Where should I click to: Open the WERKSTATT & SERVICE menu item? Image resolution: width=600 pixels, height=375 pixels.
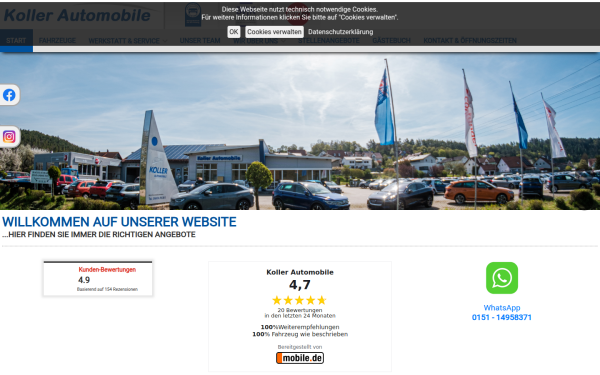124,41
